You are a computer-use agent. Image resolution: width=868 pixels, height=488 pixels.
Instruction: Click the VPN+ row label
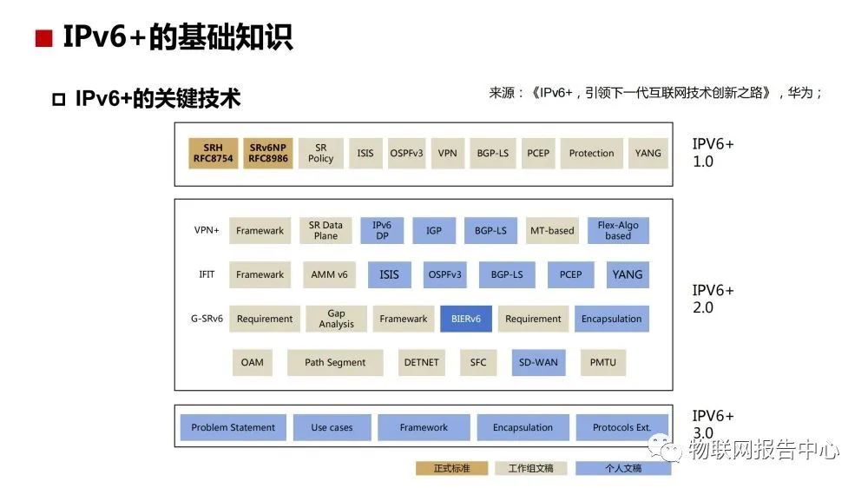tap(207, 230)
